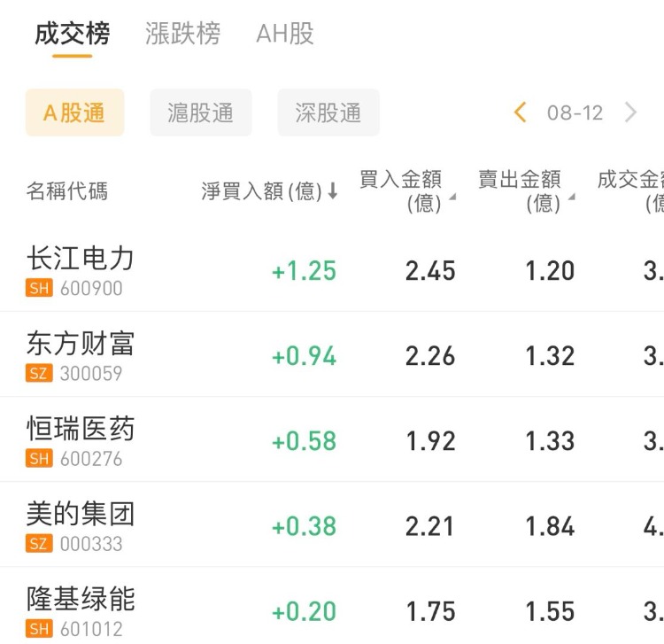Click the 08-12 date label
This screenshot has height=644, width=664.
click(x=575, y=113)
